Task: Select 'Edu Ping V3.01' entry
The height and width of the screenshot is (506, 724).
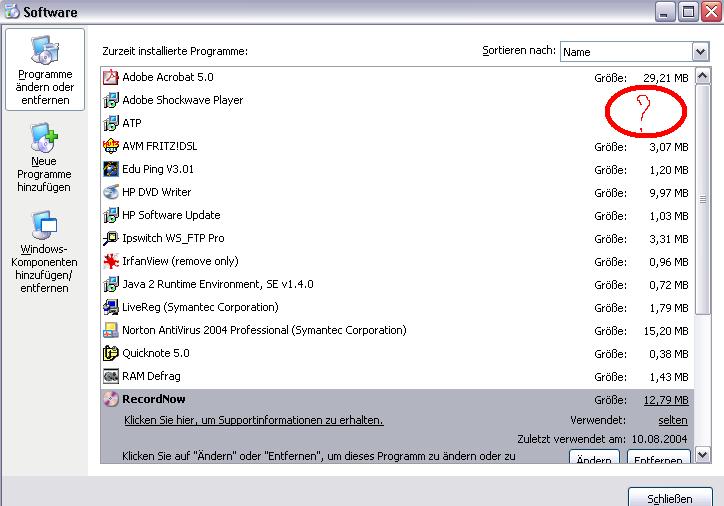Action: click(397, 169)
